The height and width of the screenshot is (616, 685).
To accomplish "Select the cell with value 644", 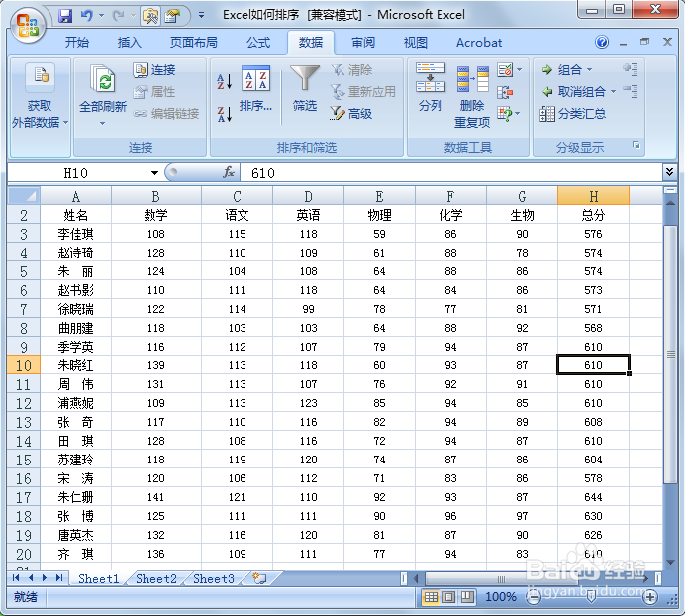I will 593,496.
